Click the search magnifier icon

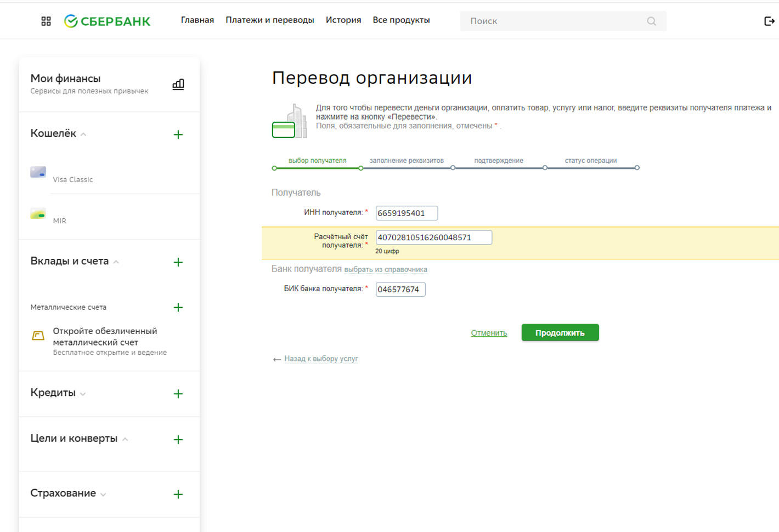pos(651,21)
